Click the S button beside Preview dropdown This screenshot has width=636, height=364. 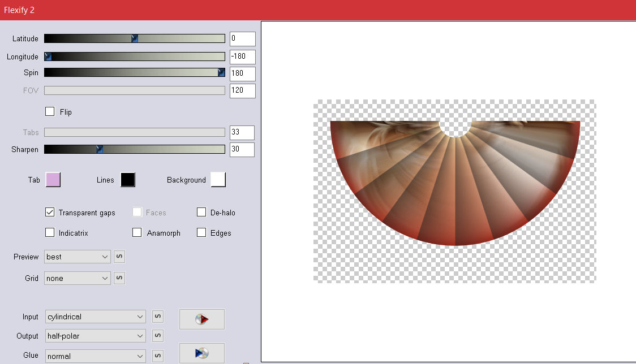click(x=119, y=257)
